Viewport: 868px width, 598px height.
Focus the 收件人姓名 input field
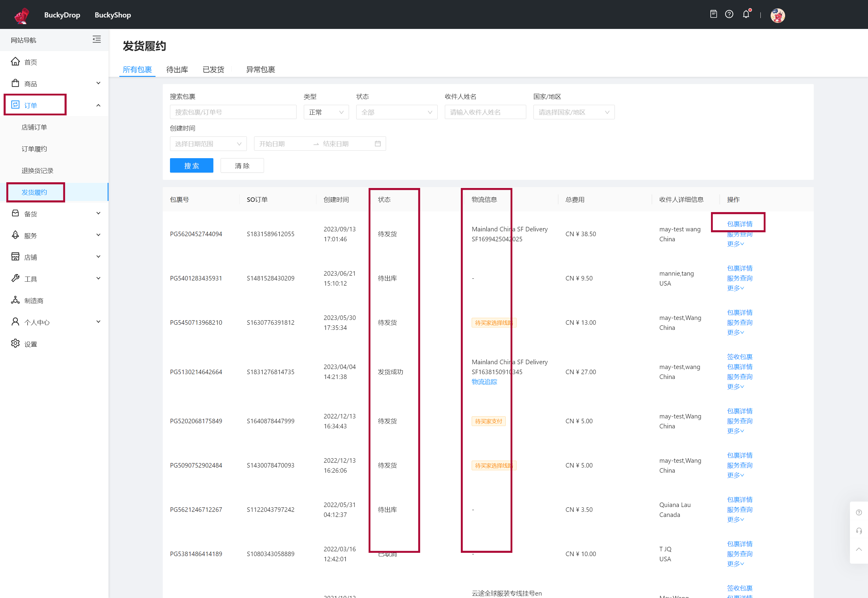pos(485,112)
